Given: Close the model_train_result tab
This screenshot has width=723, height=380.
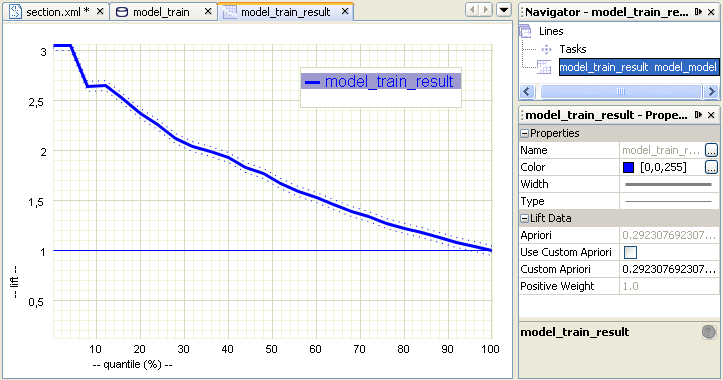Looking at the screenshot, I should [345, 12].
